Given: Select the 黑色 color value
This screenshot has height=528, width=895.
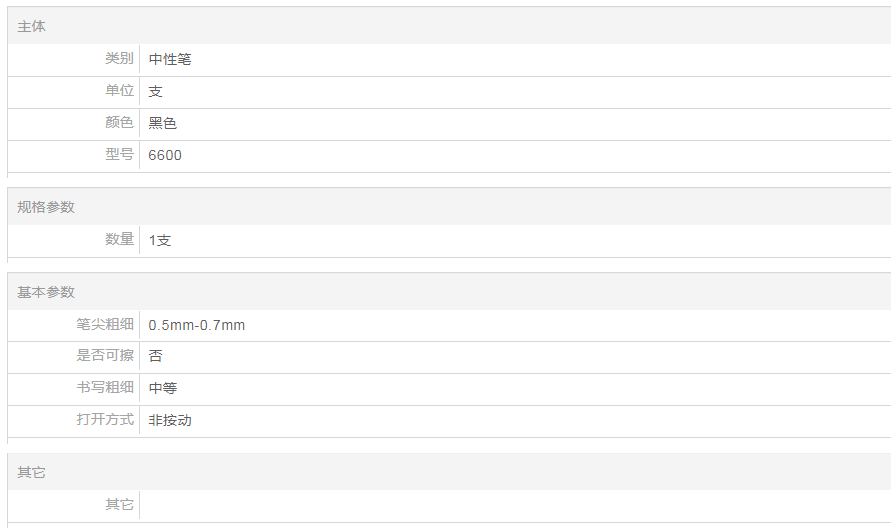Looking at the screenshot, I should click(163, 124).
